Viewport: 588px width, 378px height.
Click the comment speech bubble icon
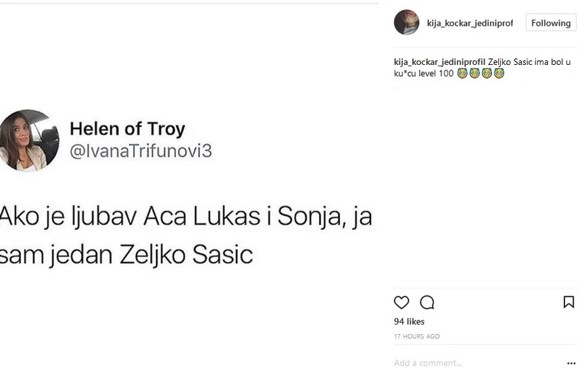[426, 302]
